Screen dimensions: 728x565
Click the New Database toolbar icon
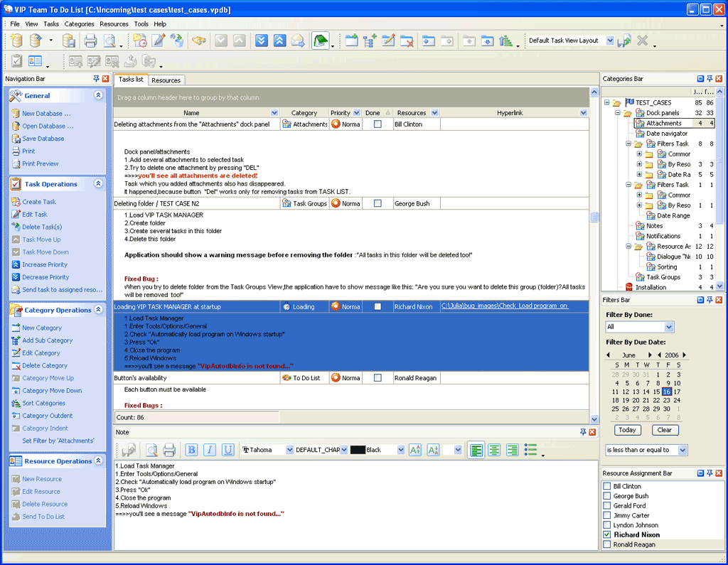(x=16, y=41)
